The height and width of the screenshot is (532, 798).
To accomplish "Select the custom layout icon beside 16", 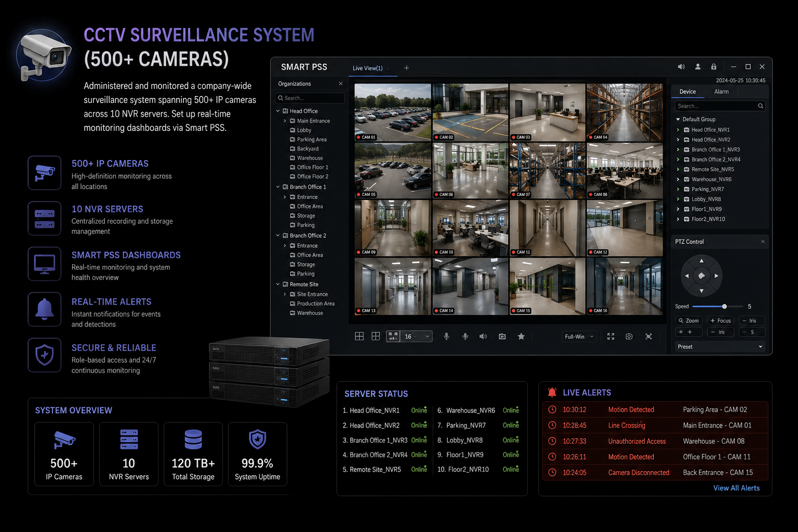I will click(393, 337).
